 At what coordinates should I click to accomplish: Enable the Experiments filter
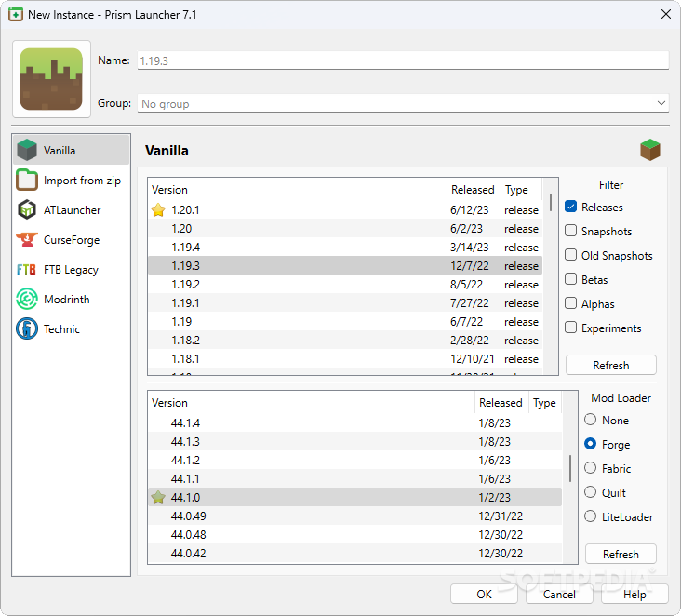tap(570, 328)
